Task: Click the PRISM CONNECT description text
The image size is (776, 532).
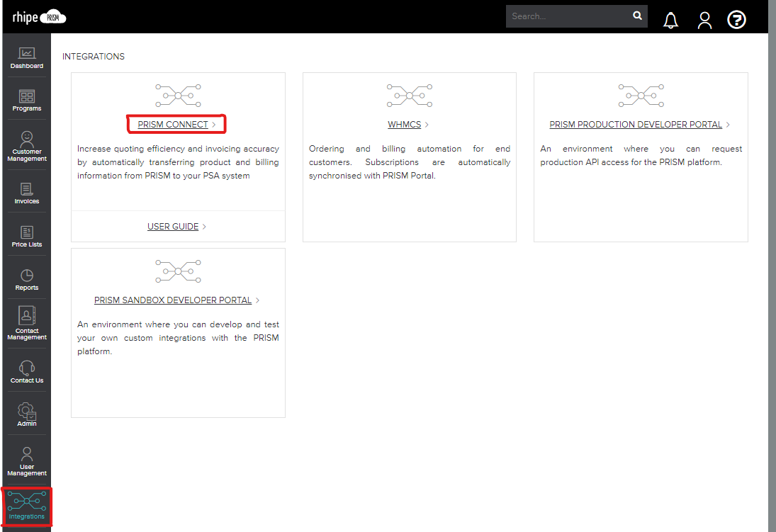Action: tap(178, 162)
